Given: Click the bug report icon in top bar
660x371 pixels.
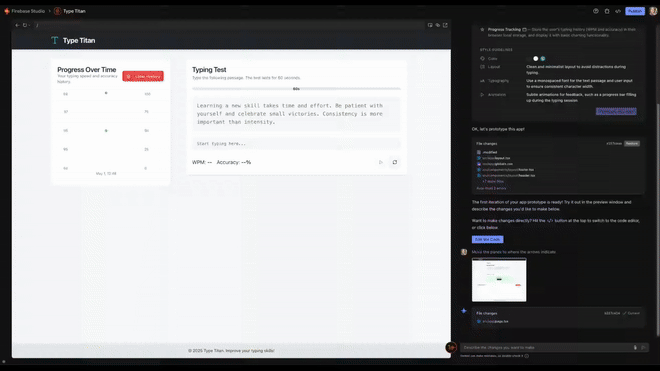Looking at the screenshot, I should coord(607,11).
